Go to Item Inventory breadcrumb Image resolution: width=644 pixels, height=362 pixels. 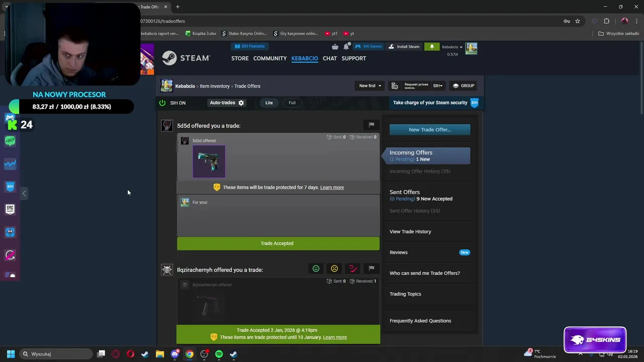coord(214,86)
